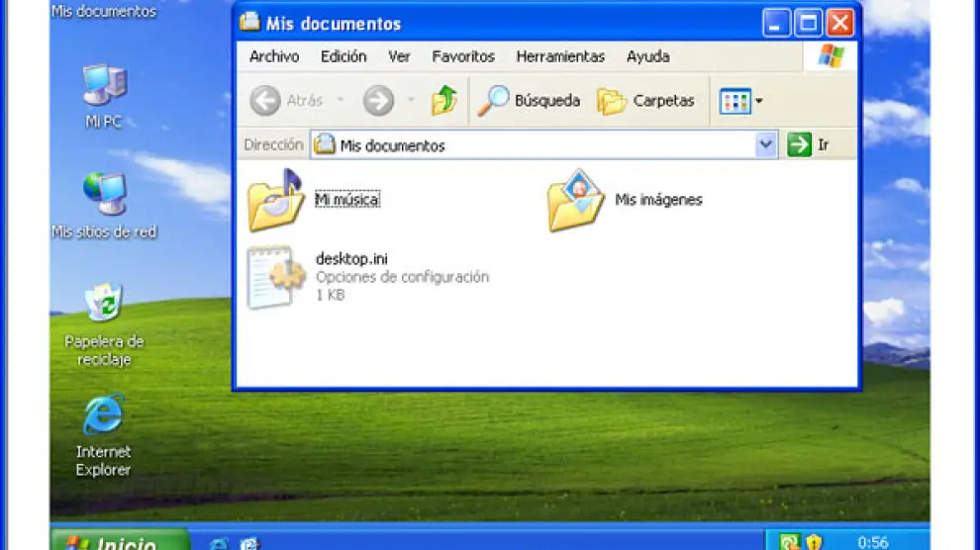This screenshot has height=550, width=980.
Task: Open the Atrás history dropdown arrow
Action: (x=341, y=101)
